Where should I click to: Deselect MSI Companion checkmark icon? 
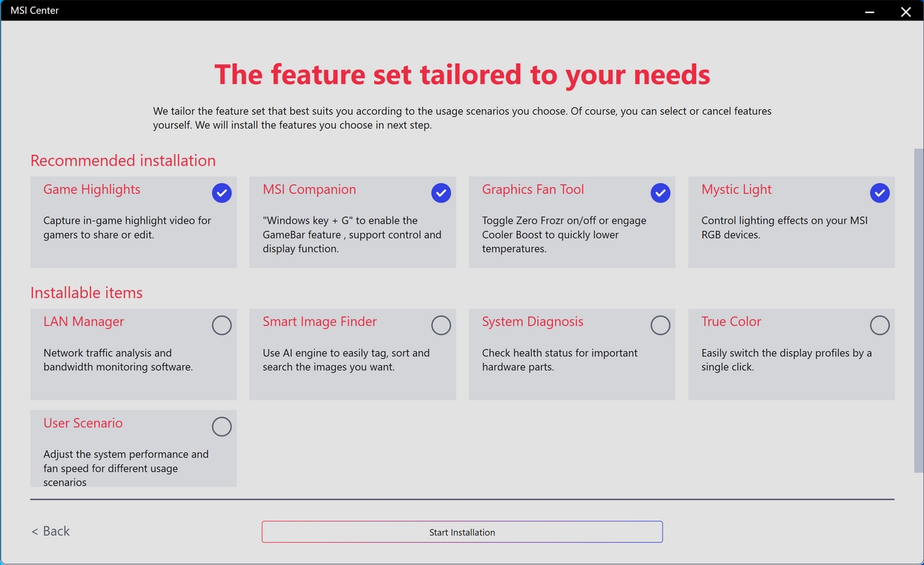click(441, 193)
